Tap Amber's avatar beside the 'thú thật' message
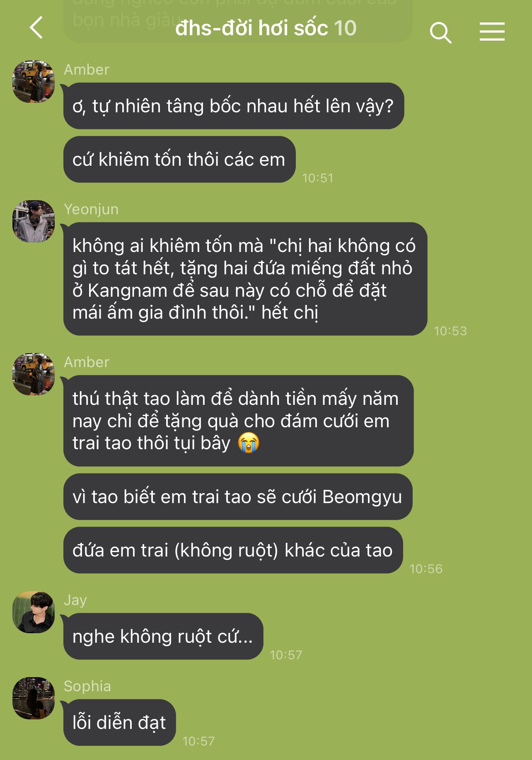This screenshot has width=532, height=760. click(x=34, y=374)
